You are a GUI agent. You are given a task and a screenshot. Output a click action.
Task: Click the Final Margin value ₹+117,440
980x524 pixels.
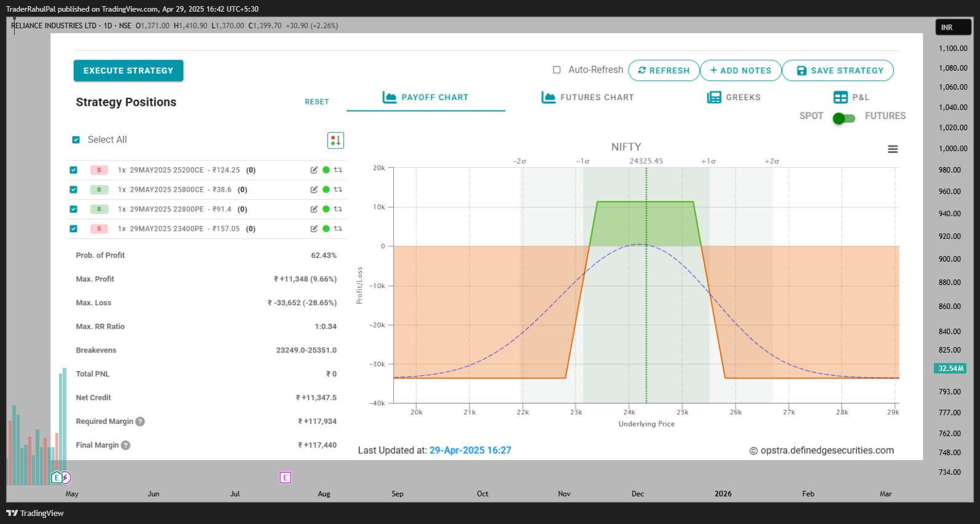(x=317, y=445)
